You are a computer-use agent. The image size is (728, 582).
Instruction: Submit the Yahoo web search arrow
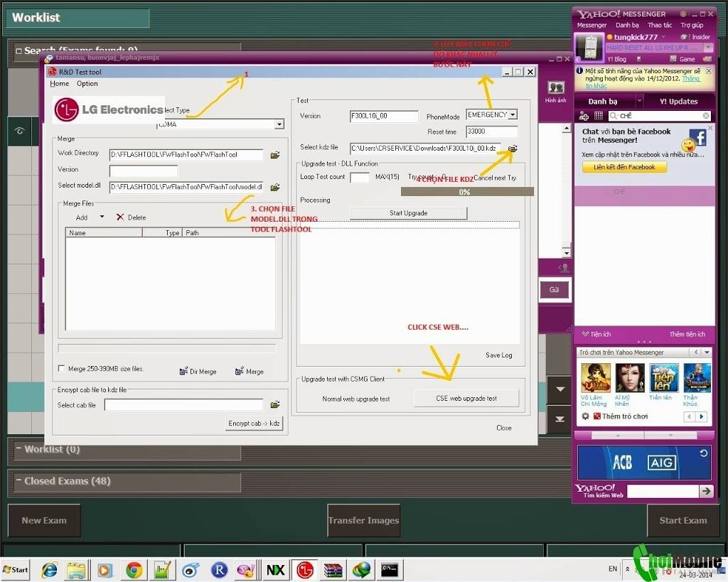pos(706,490)
